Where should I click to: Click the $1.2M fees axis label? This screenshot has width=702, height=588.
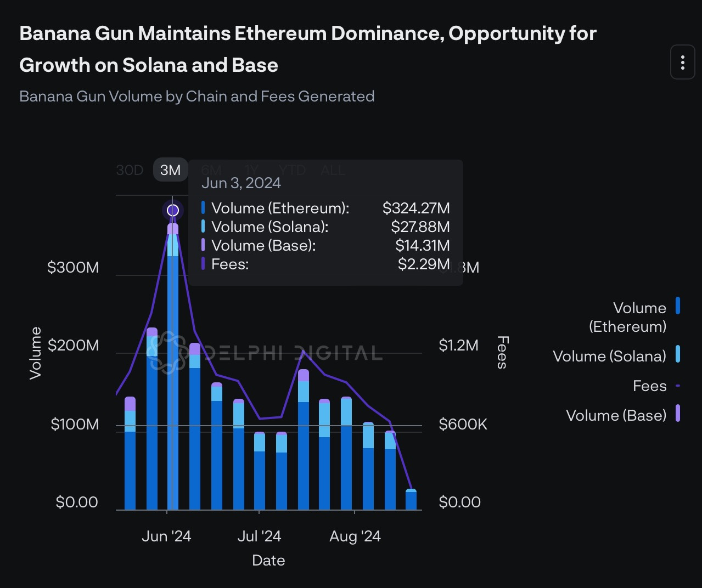pos(458,346)
